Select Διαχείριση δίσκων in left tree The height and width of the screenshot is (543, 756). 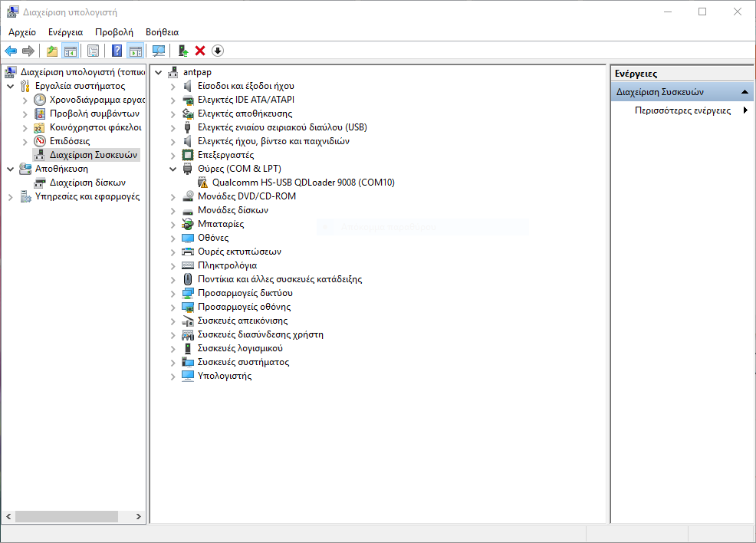coord(87,183)
